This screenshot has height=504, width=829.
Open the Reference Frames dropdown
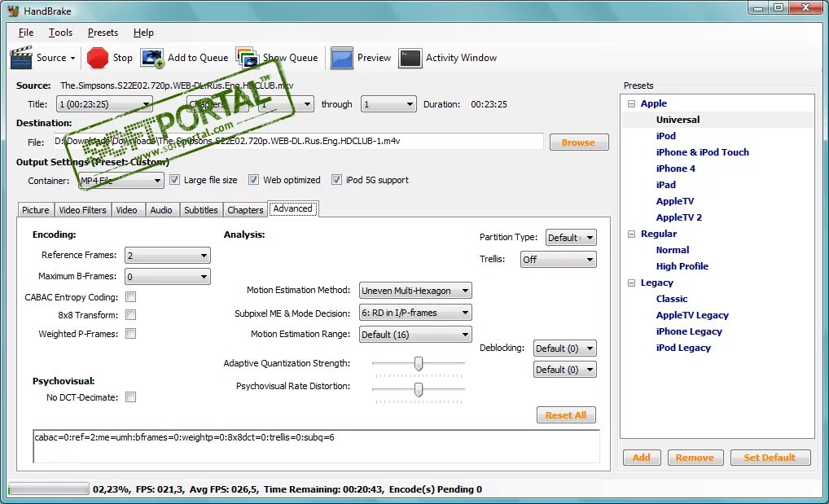[168, 256]
